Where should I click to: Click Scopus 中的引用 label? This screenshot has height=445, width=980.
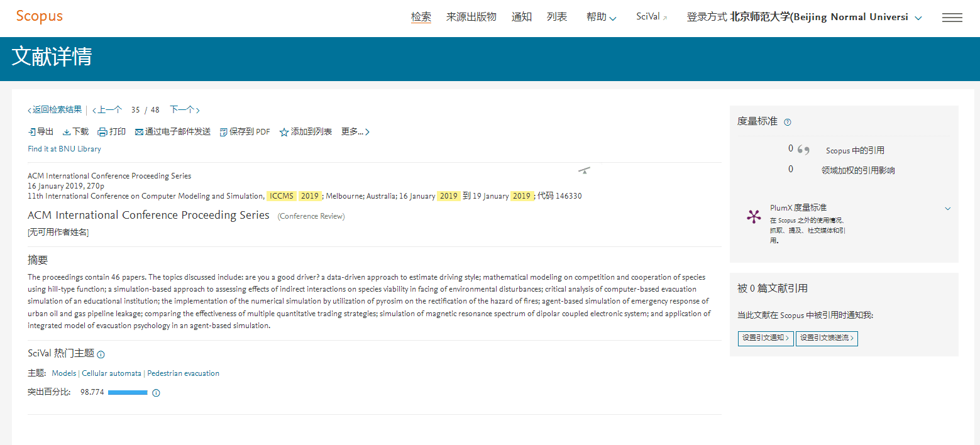tap(855, 151)
